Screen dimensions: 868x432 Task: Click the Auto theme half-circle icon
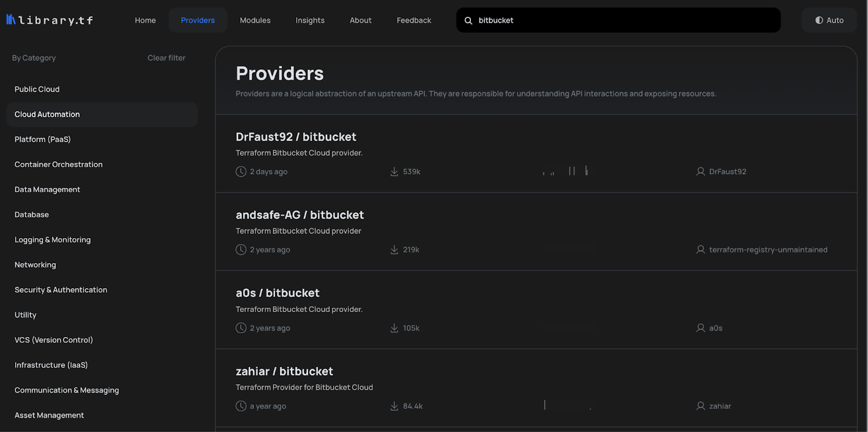point(819,20)
